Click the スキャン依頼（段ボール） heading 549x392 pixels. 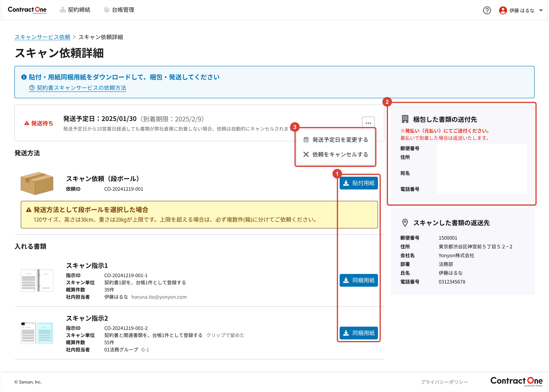(x=104, y=179)
